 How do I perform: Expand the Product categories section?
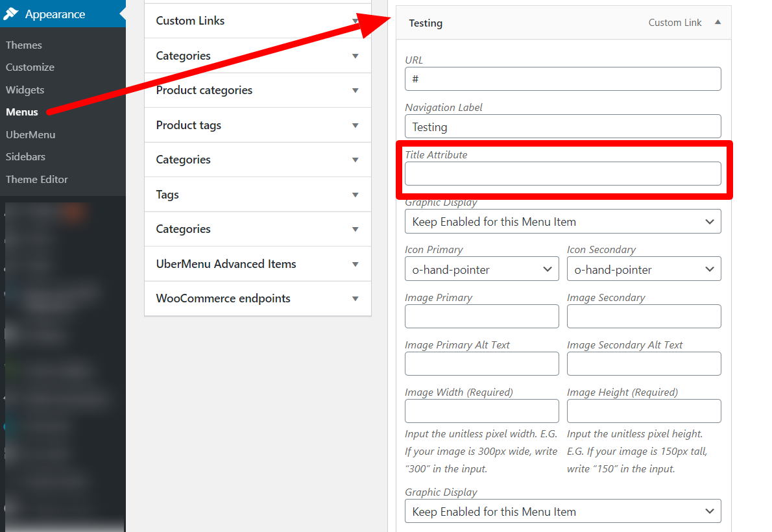tap(355, 91)
